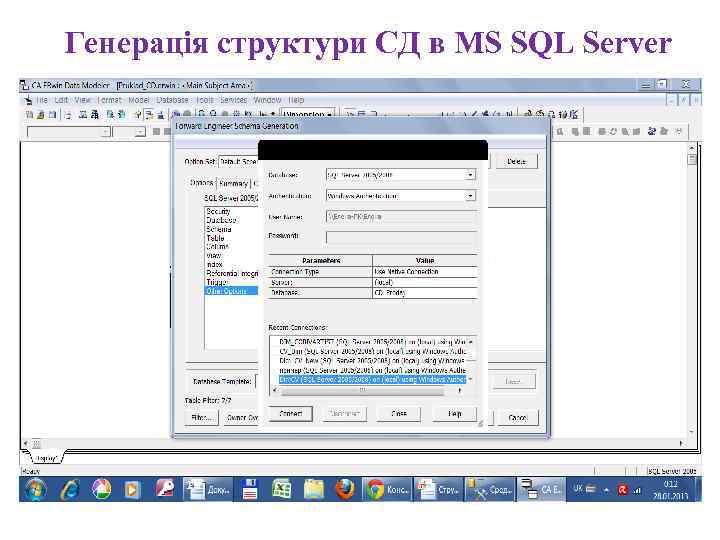Open the Windows Explorer folder taskbar icon
This screenshot has height=540, width=720.
coord(313,489)
